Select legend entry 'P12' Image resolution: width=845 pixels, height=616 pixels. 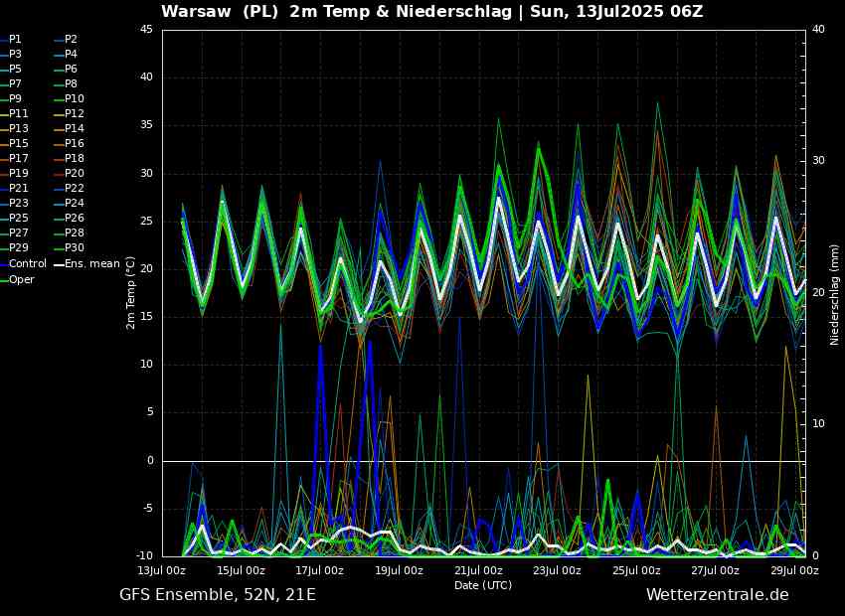click(x=74, y=113)
